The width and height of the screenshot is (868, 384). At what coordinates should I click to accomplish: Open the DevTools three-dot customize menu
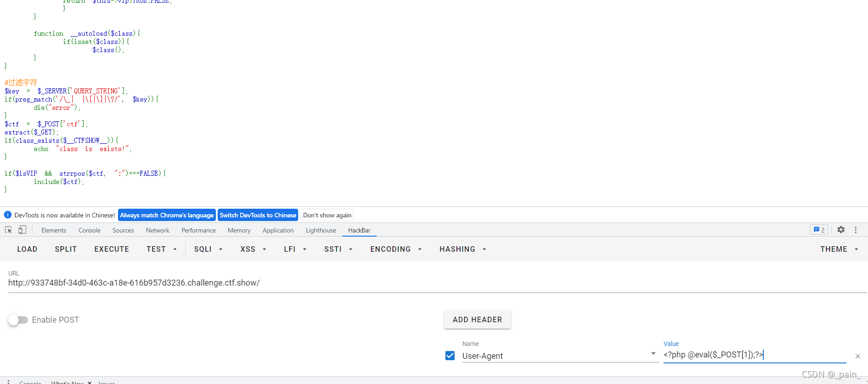(x=855, y=230)
